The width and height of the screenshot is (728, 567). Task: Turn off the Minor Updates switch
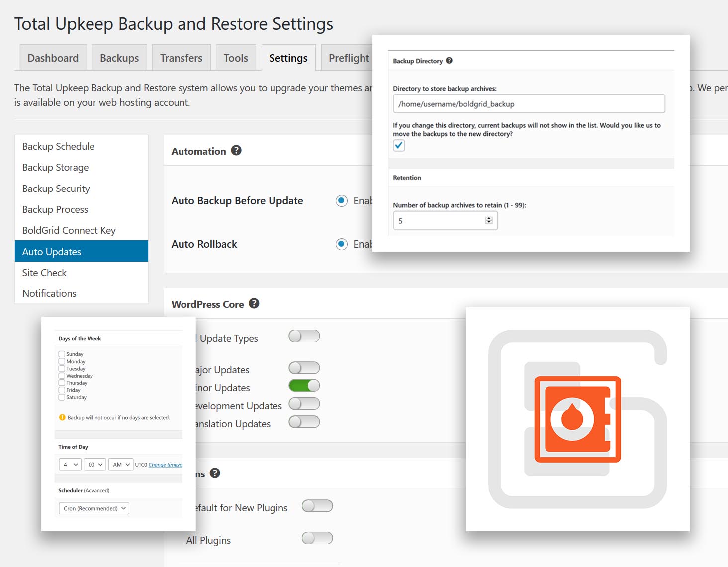(304, 385)
